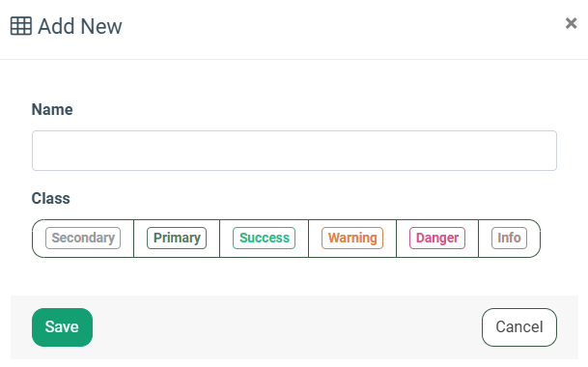Focus the empty Name text field
The image size is (588, 367).
(294, 151)
